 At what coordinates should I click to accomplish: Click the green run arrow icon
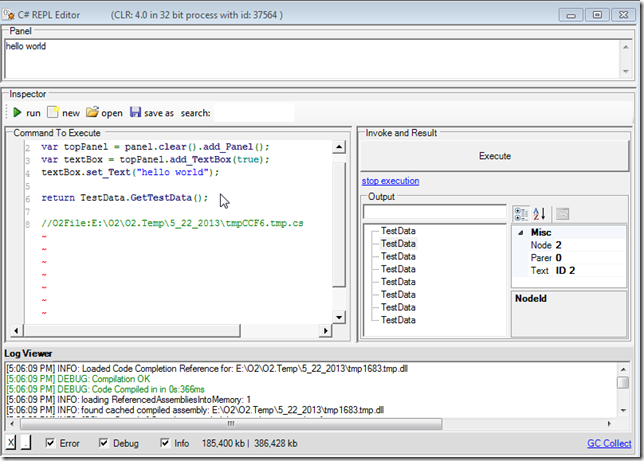[x=17, y=112]
